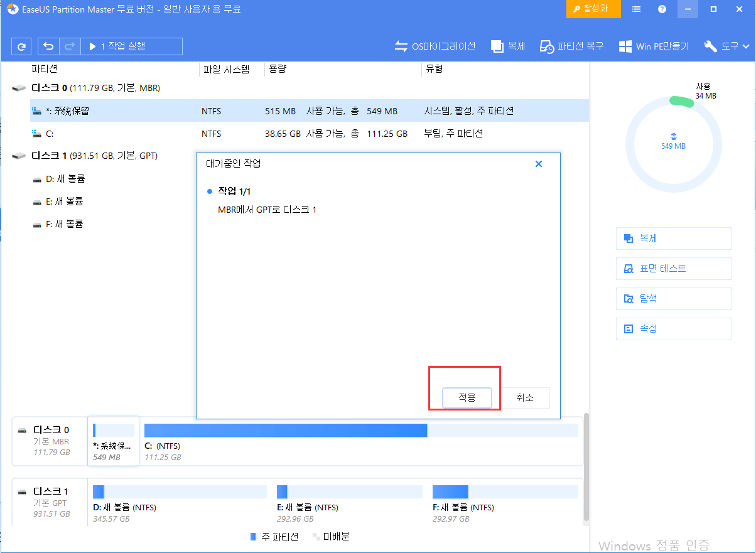Open 파티션 복구 partition recovery
The width and height of the screenshot is (756, 553).
point(572,46)
